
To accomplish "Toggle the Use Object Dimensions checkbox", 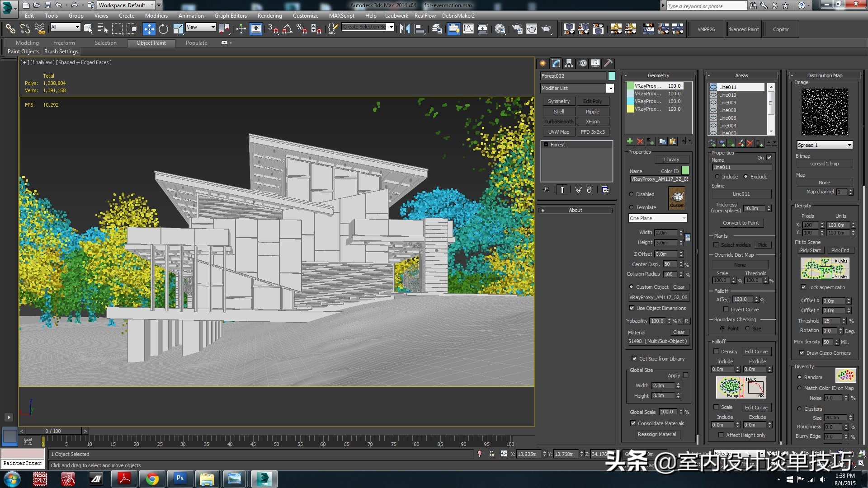I will (632, 308).
